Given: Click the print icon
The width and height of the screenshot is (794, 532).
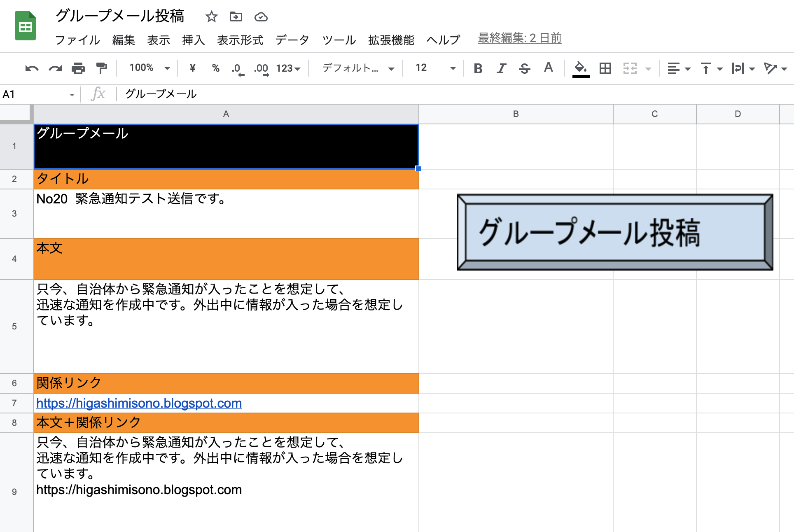Looking at the screenshot, I should click(x=78, y=68).
